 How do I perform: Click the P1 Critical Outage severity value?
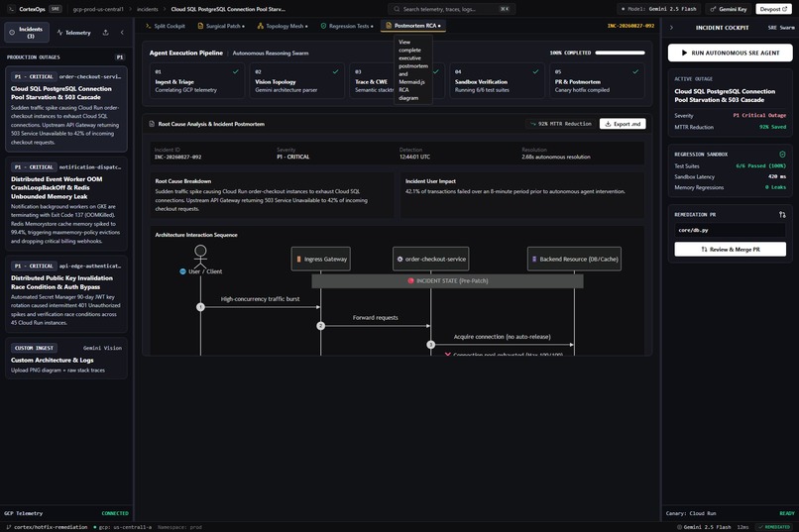[759, 116]
